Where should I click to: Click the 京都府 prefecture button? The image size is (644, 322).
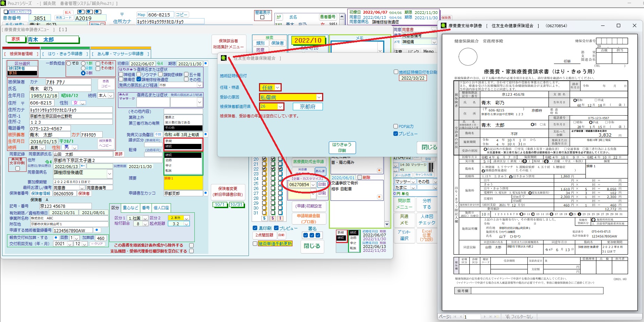pyautogui.click(x=307, y=107)
